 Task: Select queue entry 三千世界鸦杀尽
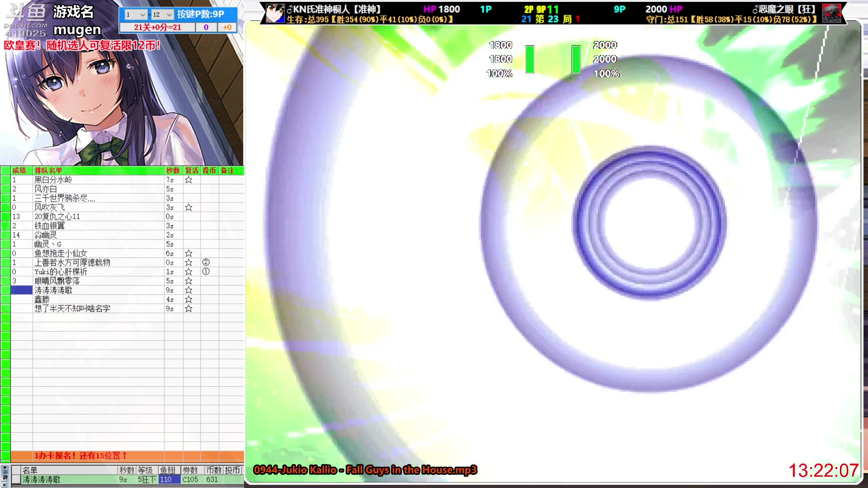pyautogui.click(x=65, y=198)
